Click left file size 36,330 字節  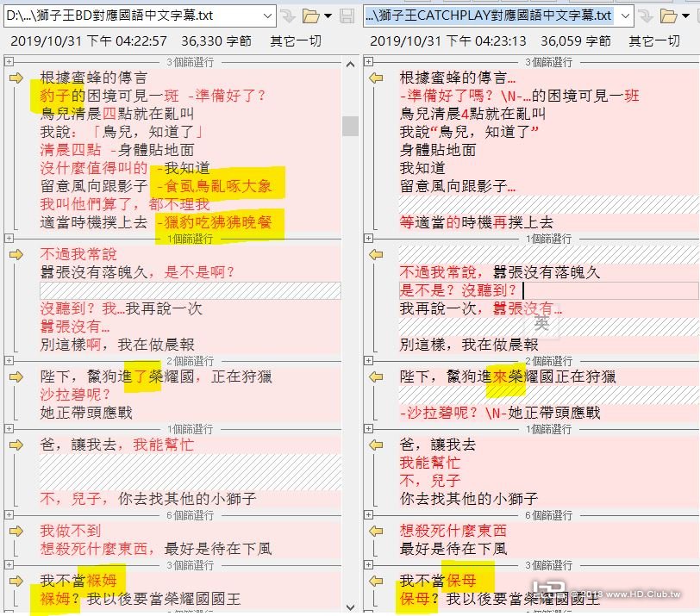pos(216,41)
